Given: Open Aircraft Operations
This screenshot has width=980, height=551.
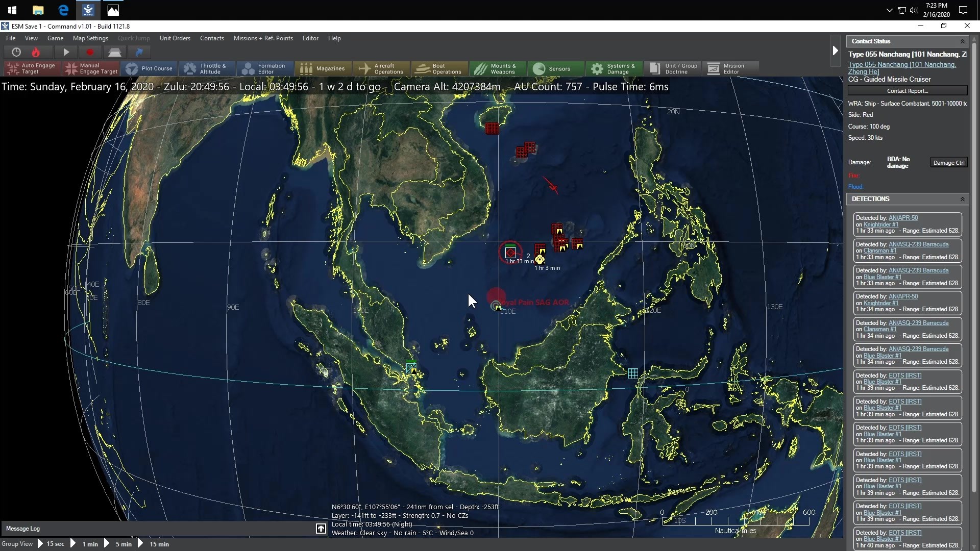Looking at the screenshot, I should click(x=382, y=68).
